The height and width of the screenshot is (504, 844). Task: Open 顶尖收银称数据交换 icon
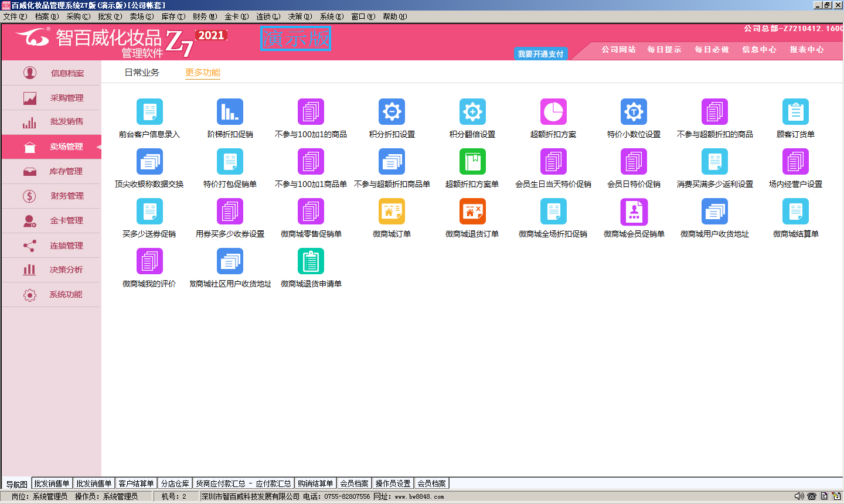point(149,162)
